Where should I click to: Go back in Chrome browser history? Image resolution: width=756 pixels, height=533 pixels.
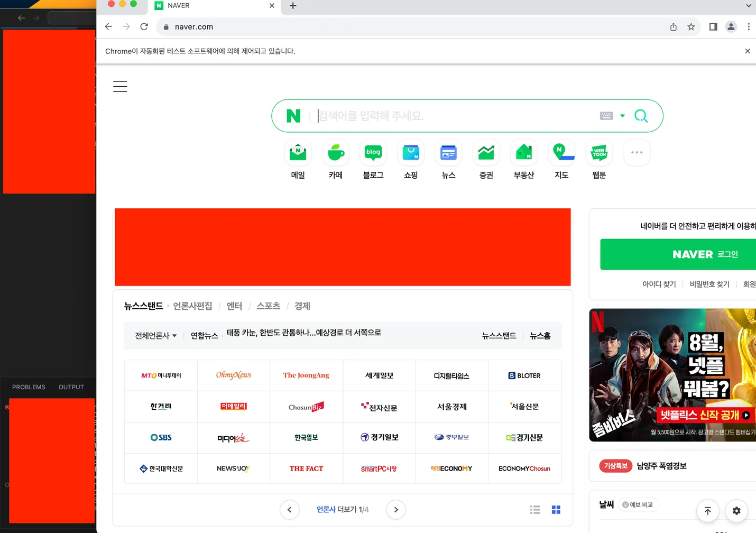pyautogui.click(x=108, y=26)
